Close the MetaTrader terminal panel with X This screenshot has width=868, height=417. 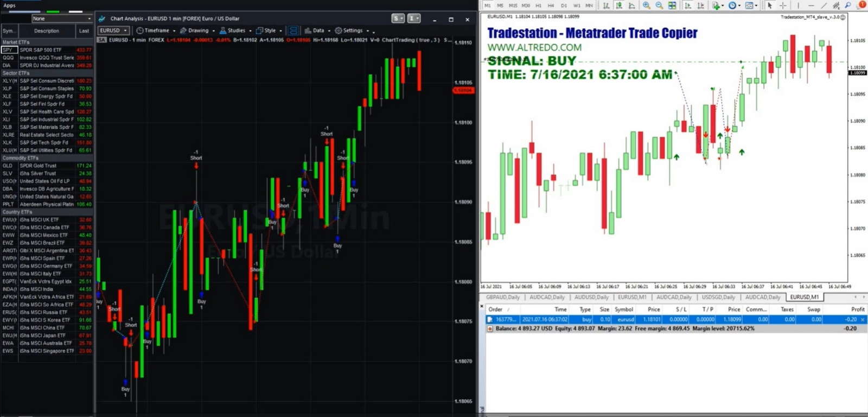[x=482, y=307]
